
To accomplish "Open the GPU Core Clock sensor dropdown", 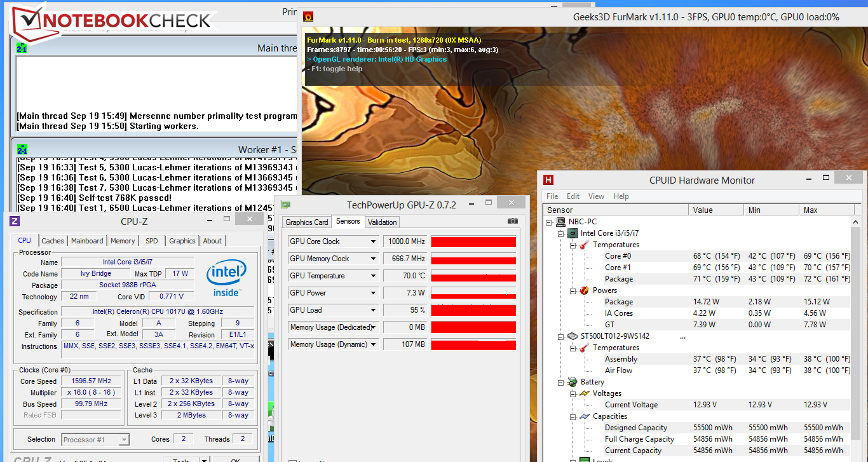I will click(374, 241).
